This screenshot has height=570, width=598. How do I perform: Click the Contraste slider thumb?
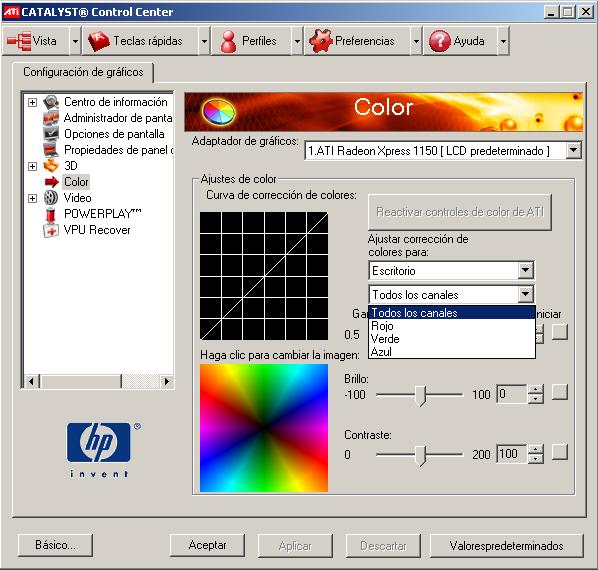click(x=420, y=455)
